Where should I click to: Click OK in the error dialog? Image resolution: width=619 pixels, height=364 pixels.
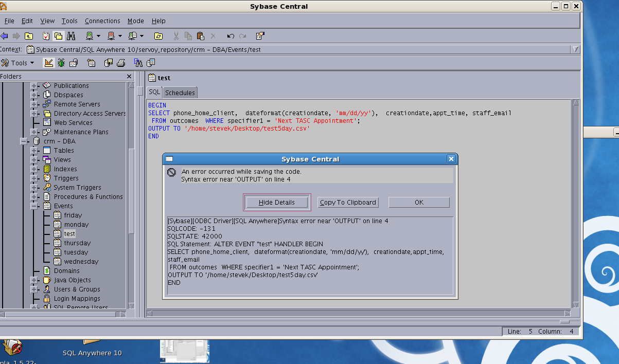coord(419,203)
